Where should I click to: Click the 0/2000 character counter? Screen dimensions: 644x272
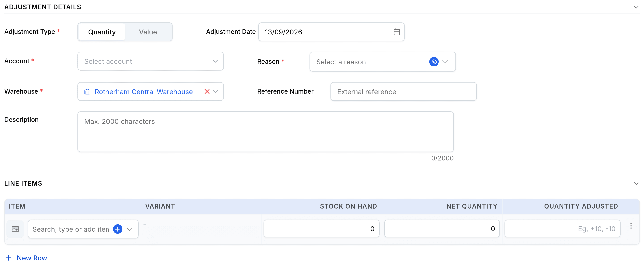[x=442, y=158]
